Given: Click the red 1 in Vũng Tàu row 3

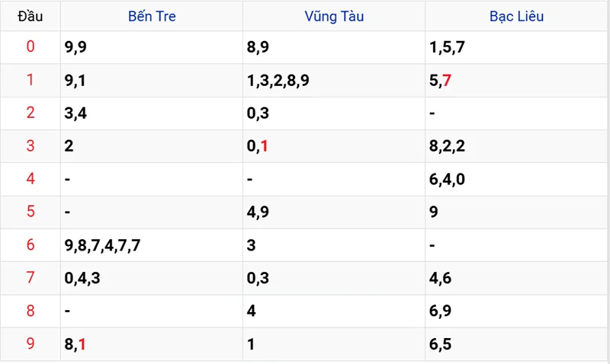Looking at the screenshot, I should [x=264, y=146].
